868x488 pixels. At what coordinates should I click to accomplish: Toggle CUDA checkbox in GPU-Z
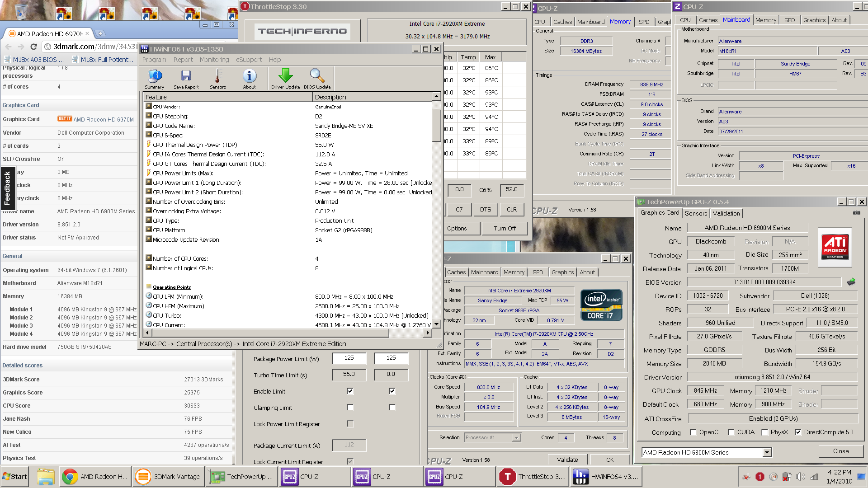731,432
